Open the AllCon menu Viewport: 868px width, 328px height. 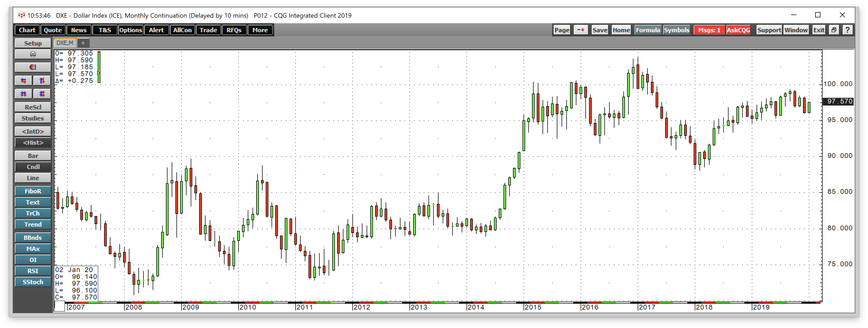click(182, 30)
